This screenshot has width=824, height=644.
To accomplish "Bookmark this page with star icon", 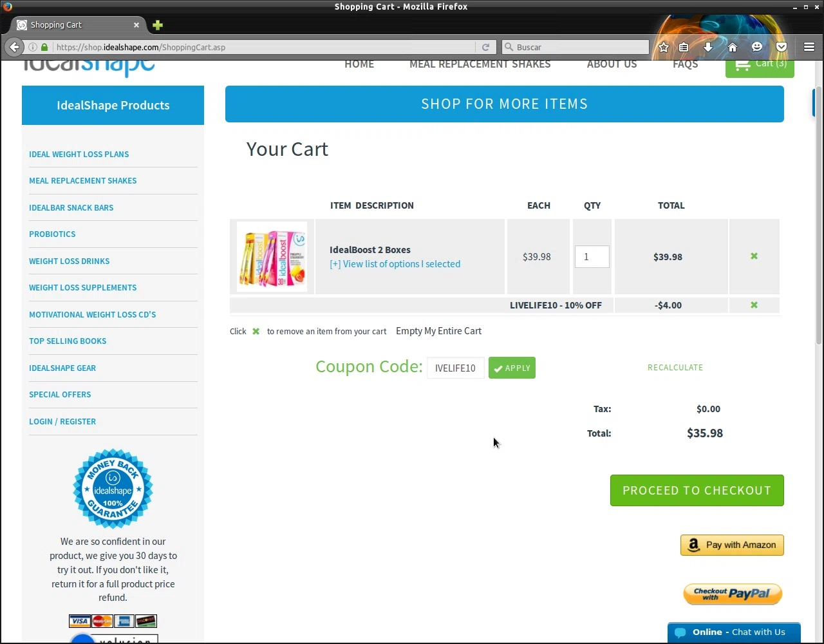I will [x=664, y=47].
